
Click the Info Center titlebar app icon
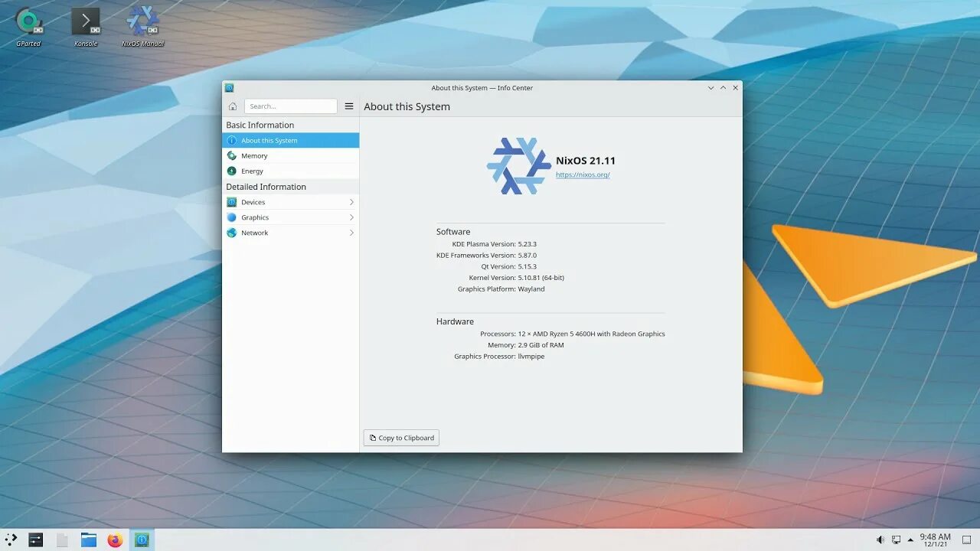[229, 88]
